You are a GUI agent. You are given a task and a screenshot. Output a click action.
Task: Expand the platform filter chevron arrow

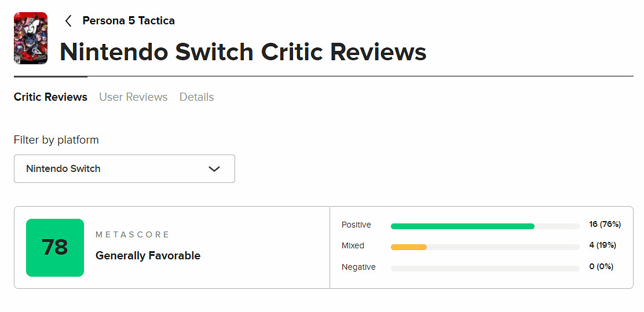tap(214, 169)
